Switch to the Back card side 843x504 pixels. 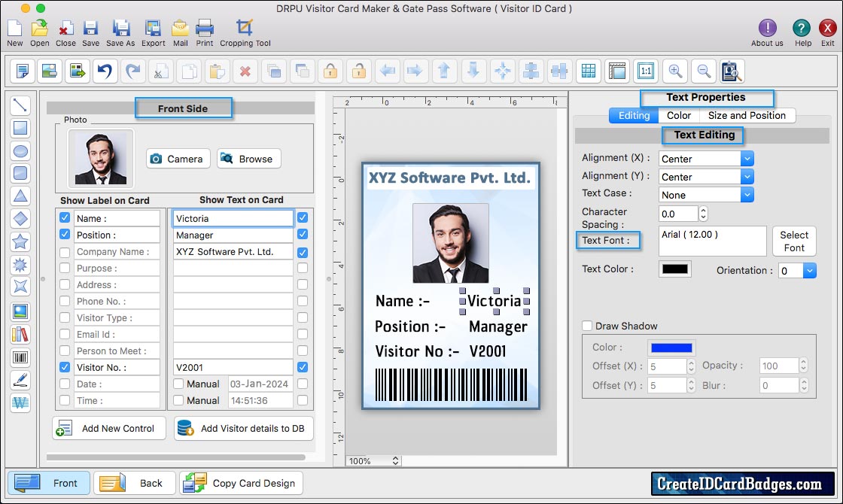tap(135, 483)
